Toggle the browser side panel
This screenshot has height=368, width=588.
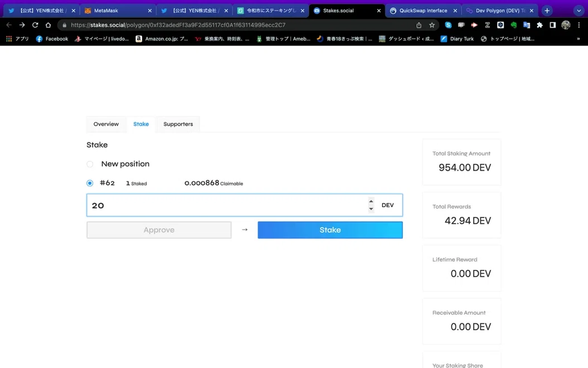click(x=553, y=25)
